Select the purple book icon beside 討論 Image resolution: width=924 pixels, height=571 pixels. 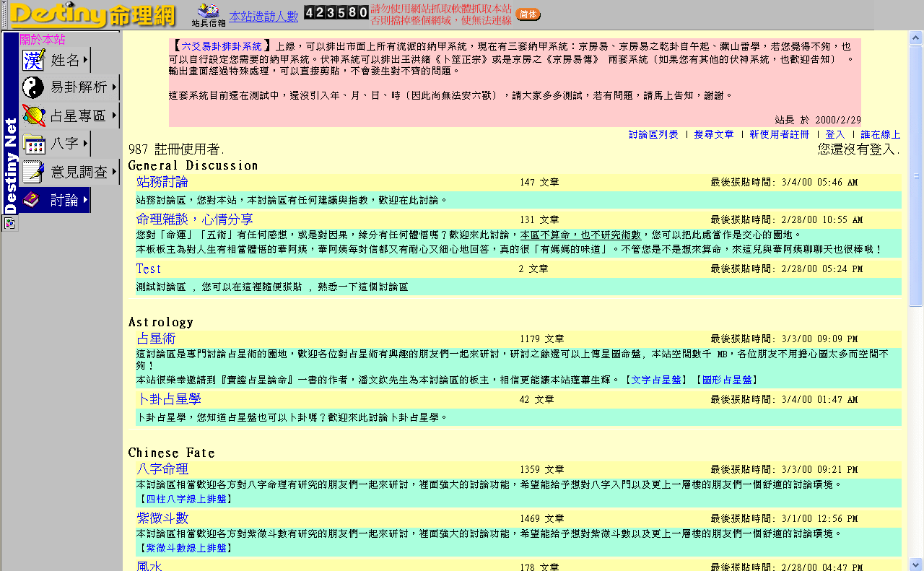pos(32,200)
